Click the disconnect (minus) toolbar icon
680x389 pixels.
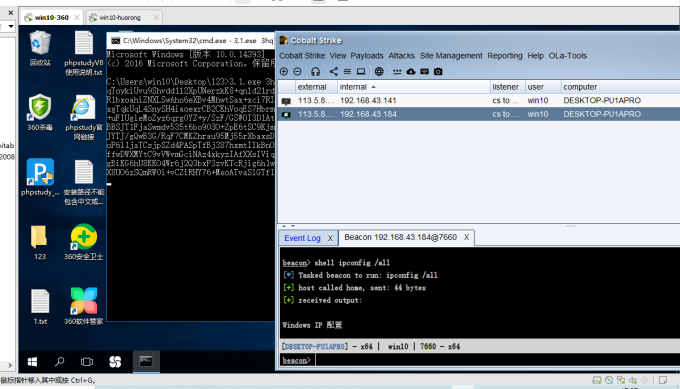[298, 72]
